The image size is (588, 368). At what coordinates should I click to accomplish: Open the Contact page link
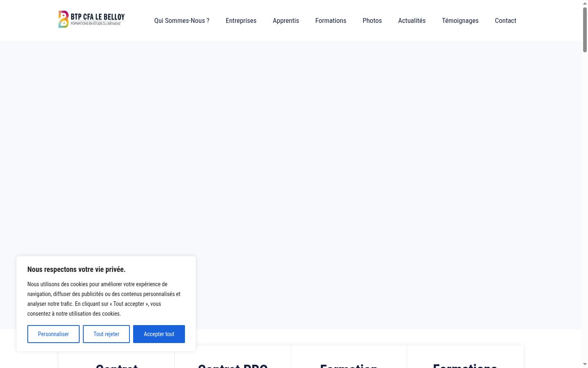pyautogui.click(x=506, y=20)
